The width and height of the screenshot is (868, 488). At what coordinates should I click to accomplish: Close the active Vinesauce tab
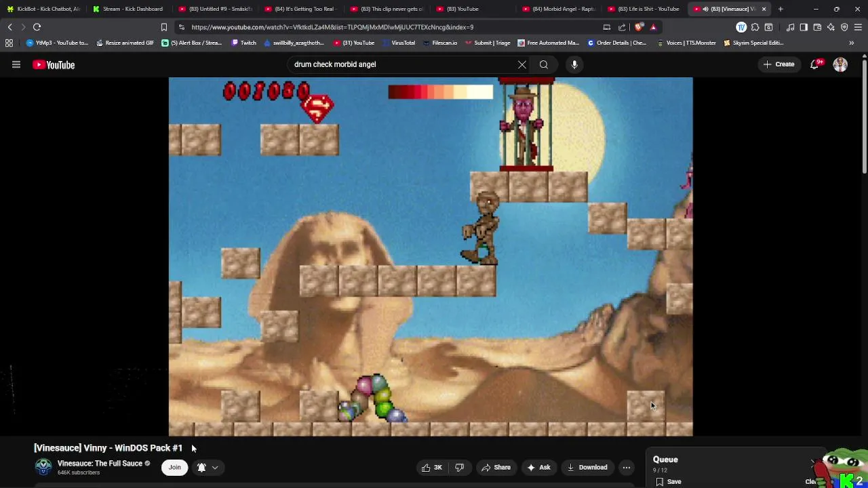(764, 9)
